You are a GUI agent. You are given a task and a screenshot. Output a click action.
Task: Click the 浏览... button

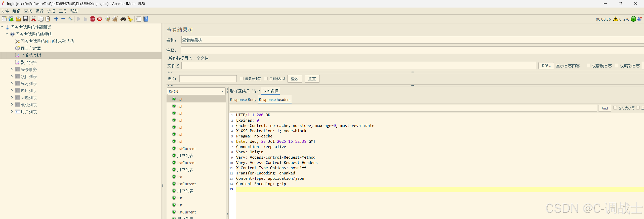point(546,66)
